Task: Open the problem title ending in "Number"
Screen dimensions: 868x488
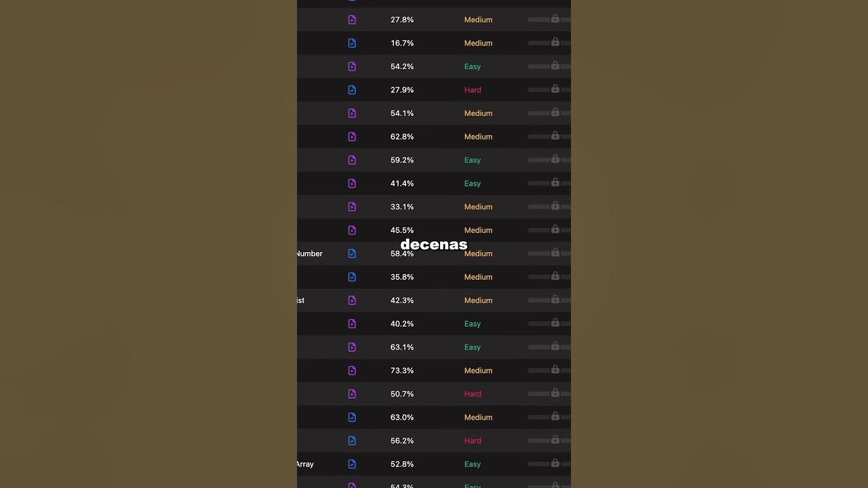Action: click(x=309, y=253)
